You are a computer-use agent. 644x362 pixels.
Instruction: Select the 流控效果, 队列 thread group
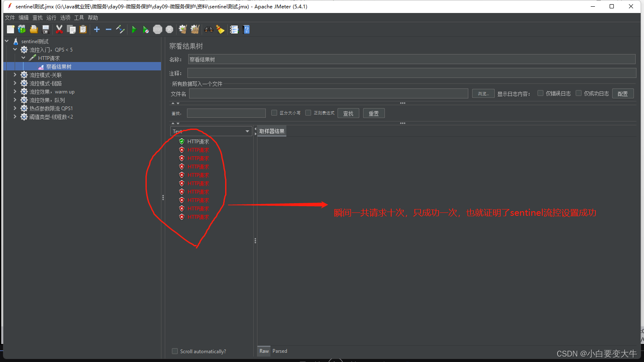tap(47, 100)
